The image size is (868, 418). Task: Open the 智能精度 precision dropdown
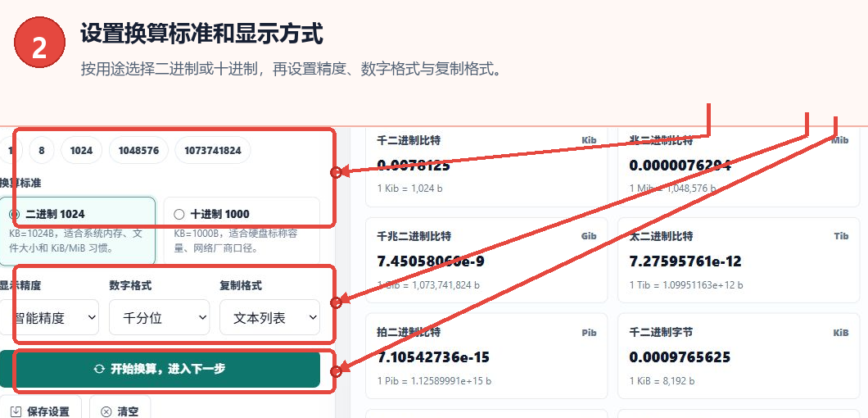49,317
